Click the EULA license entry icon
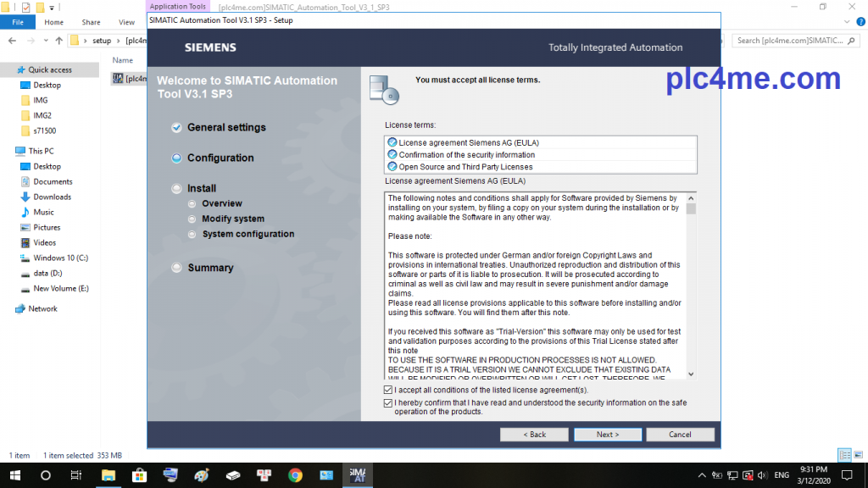 (392, 142)
